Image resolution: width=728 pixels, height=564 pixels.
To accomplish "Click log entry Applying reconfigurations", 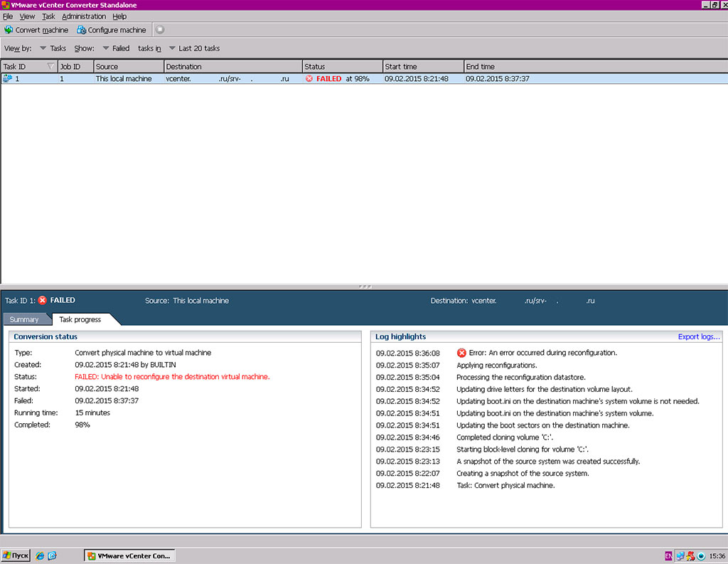I will (x=497, y=365).
